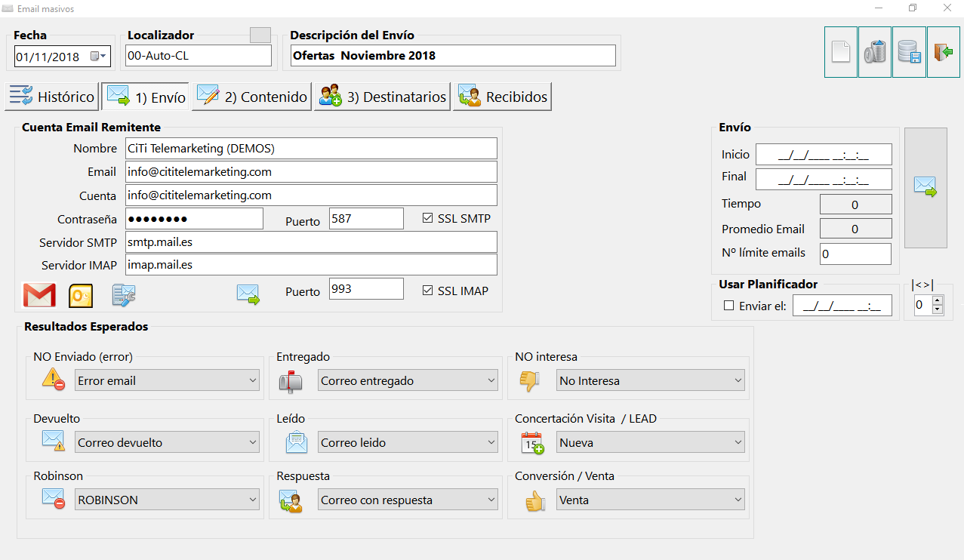Focus the Localizador field
This screenshot has height=560, width=964.
(198, 55)
